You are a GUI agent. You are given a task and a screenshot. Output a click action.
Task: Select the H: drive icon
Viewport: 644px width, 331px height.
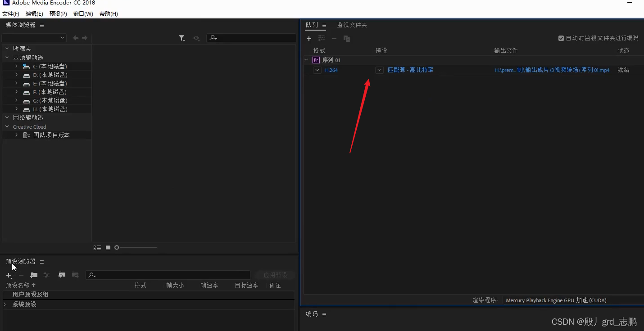(x=27, y=109)
